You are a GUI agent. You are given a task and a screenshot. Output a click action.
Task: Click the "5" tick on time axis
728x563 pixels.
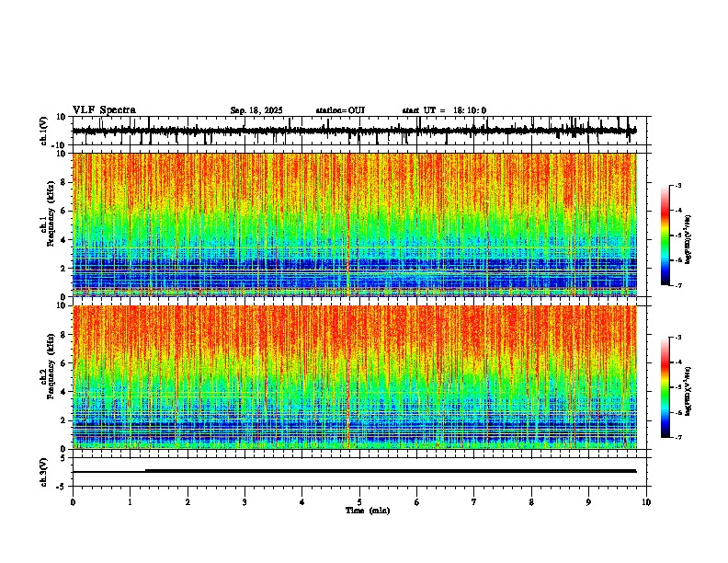359,502
